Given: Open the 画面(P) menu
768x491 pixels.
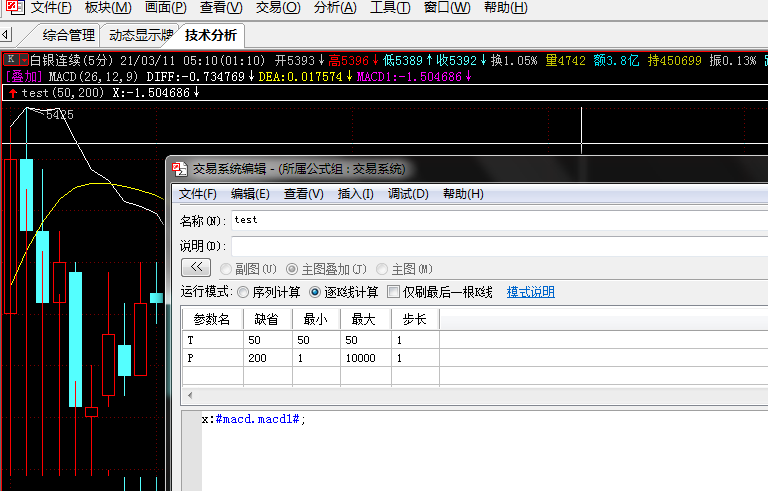Looking at the screenshot, I should pyautogui.click(x=166, y=7).
